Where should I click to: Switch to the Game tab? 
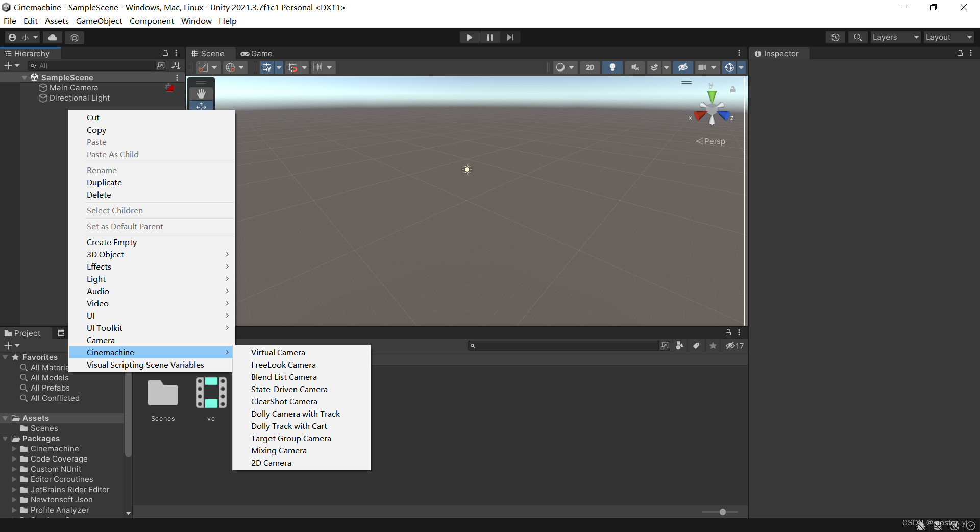point(257,54)
